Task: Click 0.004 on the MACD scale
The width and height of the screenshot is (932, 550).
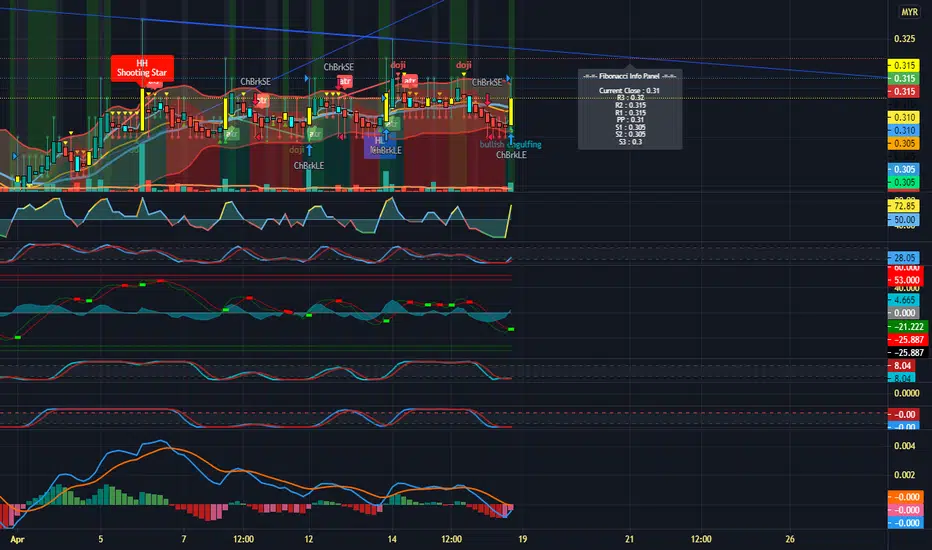Action: tap(905, 446)
